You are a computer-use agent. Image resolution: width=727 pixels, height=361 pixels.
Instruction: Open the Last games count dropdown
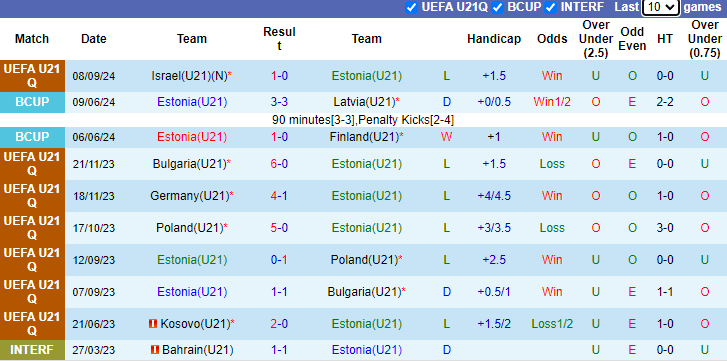tap(661, 7)
